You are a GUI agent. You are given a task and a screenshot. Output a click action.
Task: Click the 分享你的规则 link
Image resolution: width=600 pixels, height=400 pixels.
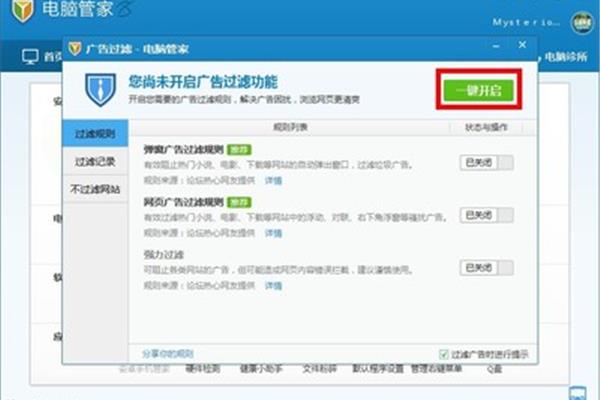point(168,354)
